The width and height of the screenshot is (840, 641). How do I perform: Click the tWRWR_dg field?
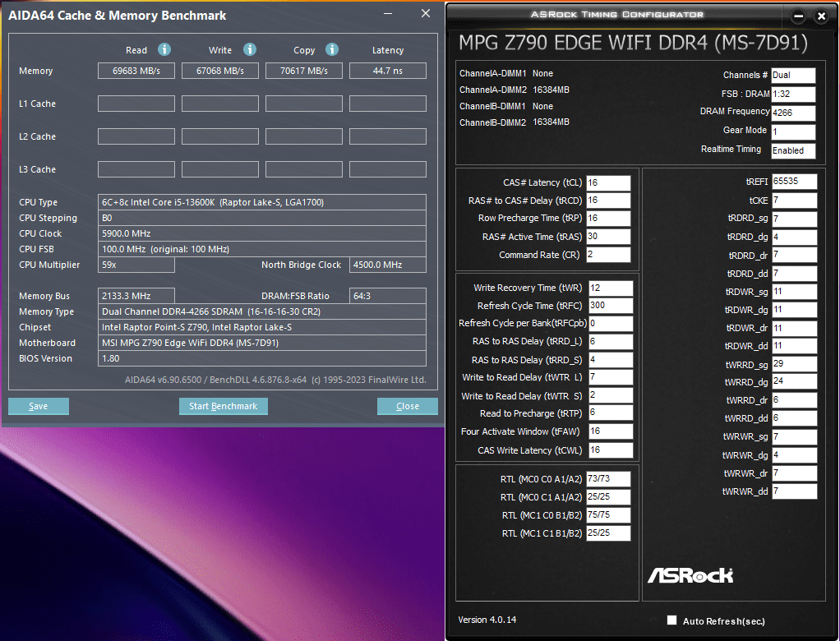pyautogui.click(x=795, y=455)
